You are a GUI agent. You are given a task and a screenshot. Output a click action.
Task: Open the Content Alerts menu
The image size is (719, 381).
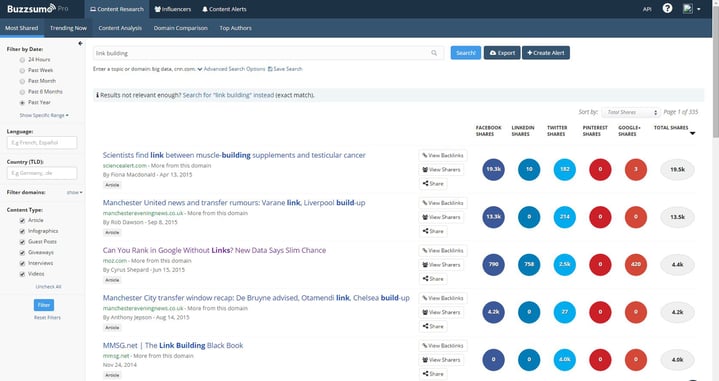pyautogui.click(x=224, y=9)
